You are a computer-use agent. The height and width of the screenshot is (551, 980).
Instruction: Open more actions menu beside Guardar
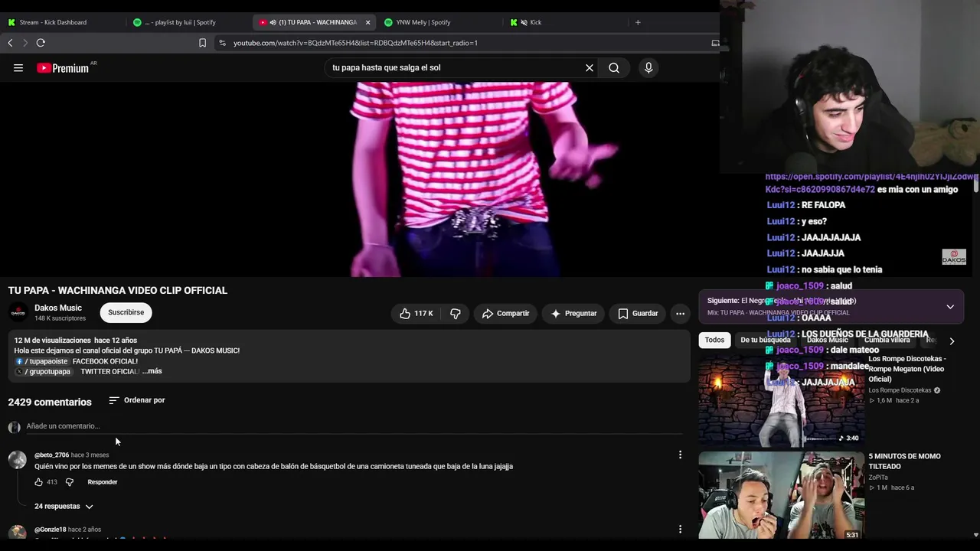tap(680, 313)
